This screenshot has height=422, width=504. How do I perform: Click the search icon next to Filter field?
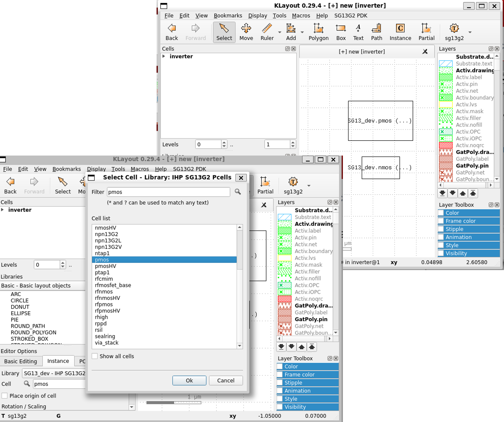click(x=238, y=192)
